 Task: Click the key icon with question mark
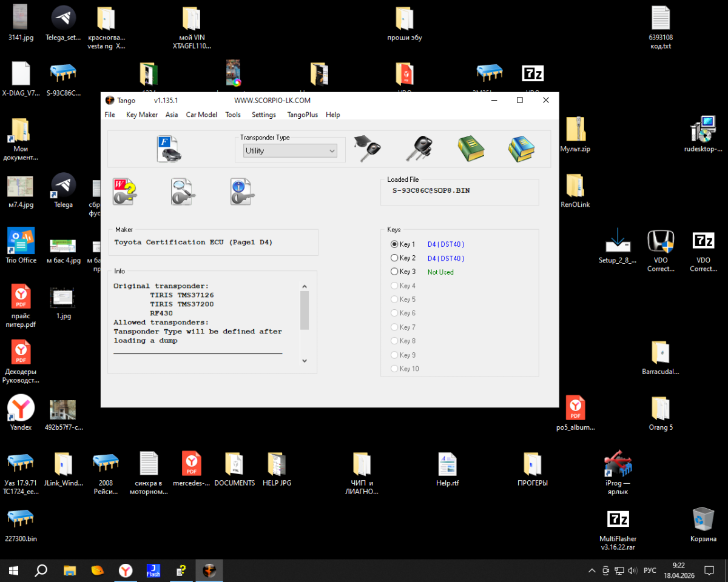coord(124,192)
